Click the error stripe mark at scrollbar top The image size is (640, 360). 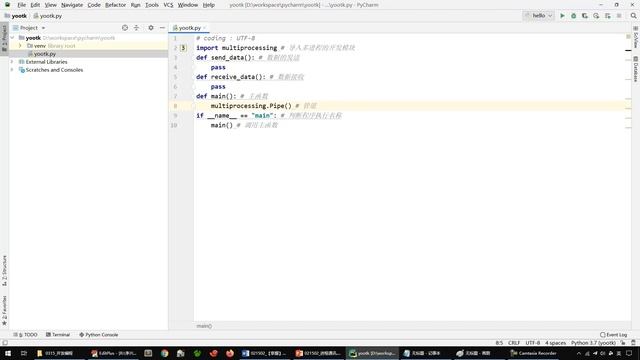pyautogui.click(x=629, y=50)
